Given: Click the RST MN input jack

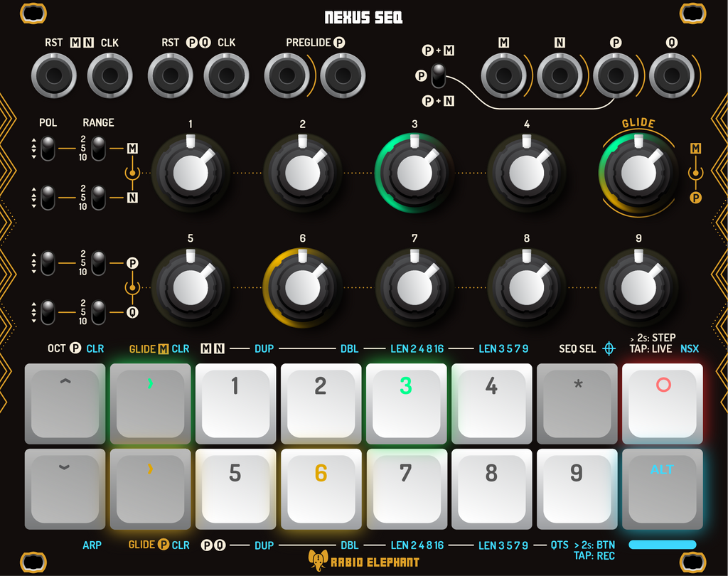Looking at the screenshot, I should (x=54, y=75).
